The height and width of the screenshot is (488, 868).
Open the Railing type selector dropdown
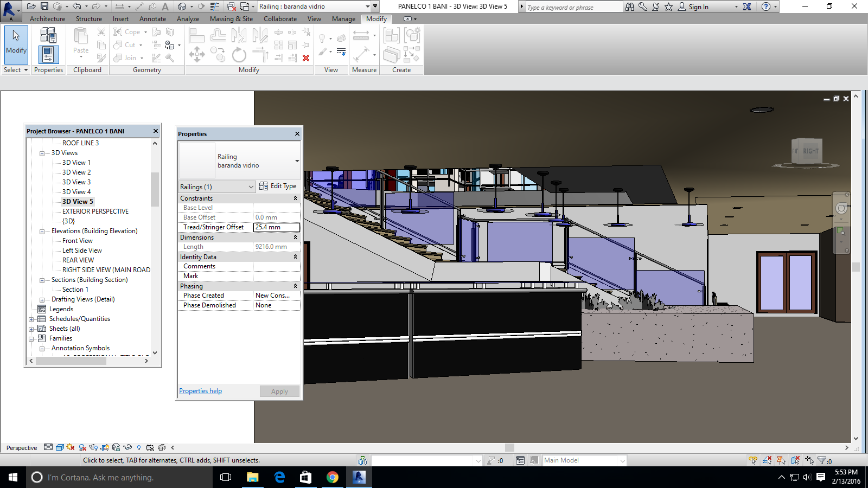pyautogui.click(x=297, y=161)
